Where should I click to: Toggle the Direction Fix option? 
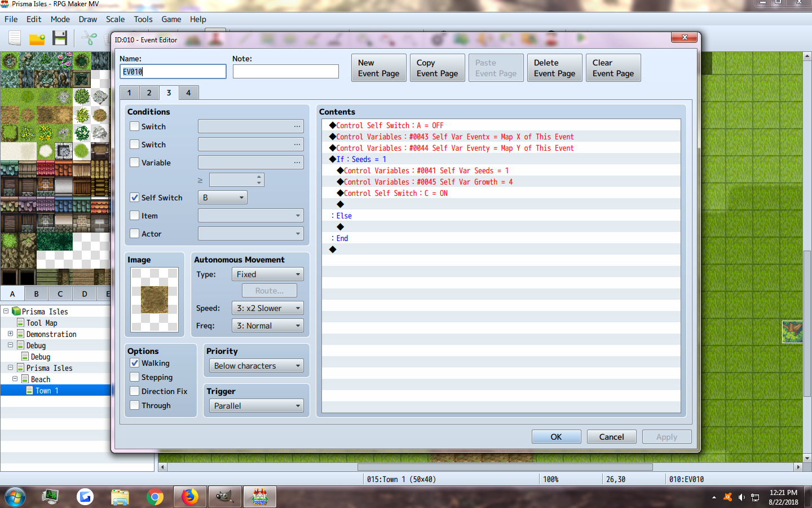[134, 391]
